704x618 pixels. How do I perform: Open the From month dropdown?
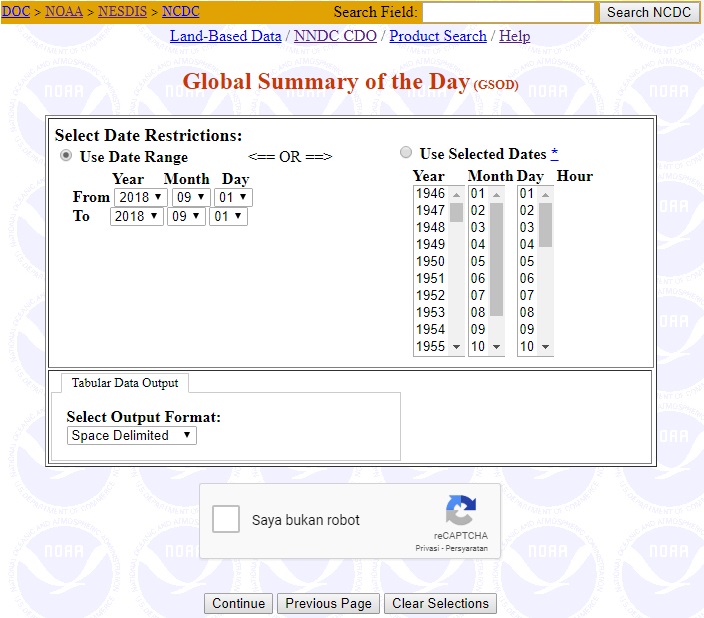click(191, 197)
